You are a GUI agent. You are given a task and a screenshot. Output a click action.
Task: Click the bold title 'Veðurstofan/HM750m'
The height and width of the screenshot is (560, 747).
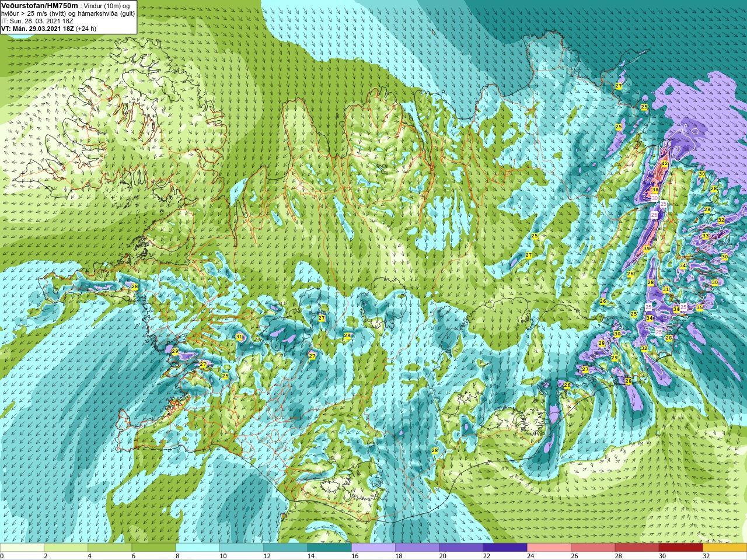tap(39, 5)
